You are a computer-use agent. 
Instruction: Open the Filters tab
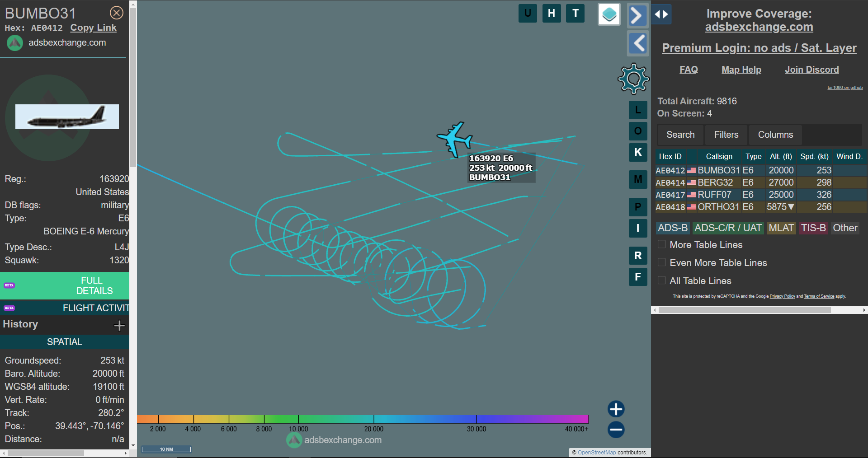(x=726, y=135)
